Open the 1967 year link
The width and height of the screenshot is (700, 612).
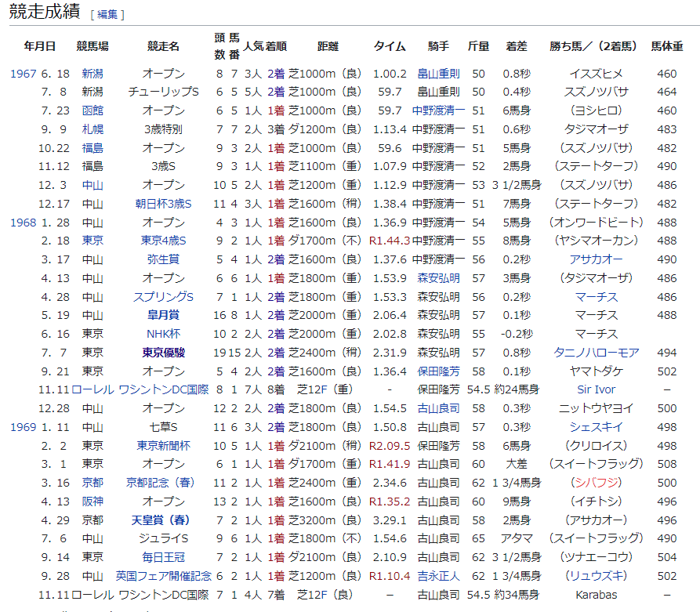tap(23, 74)
